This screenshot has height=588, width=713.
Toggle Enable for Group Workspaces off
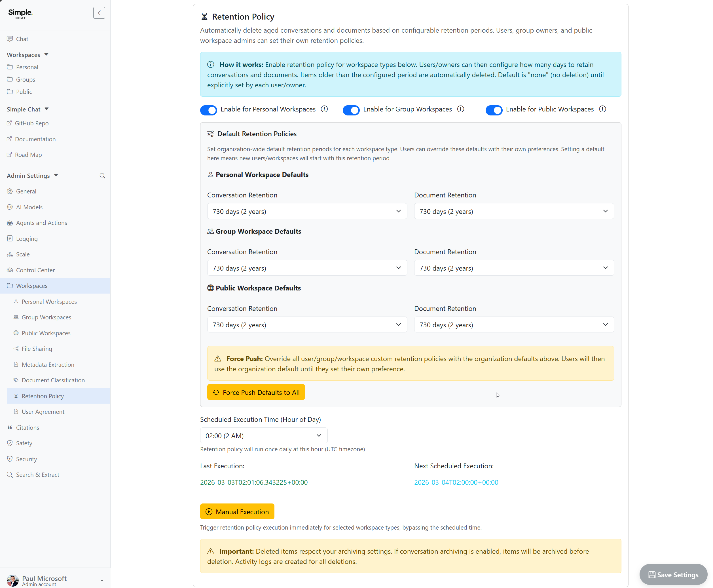pyautogui.click(x=351, y=110)
